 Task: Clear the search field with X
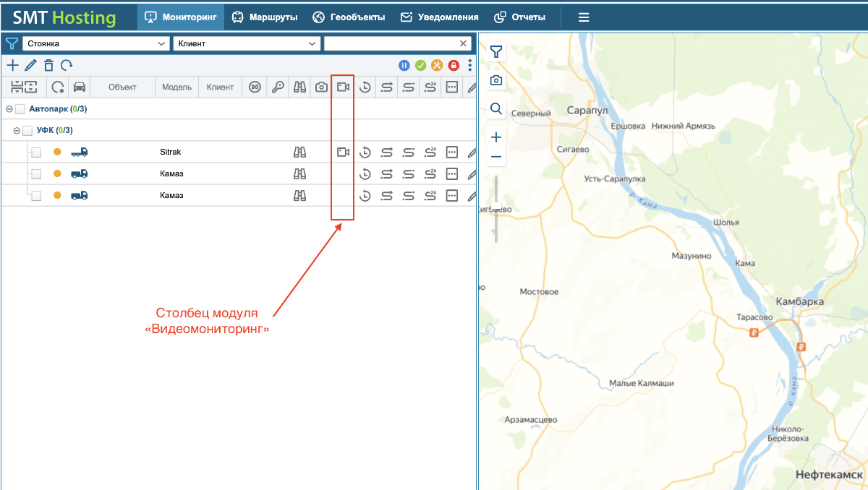464,43
